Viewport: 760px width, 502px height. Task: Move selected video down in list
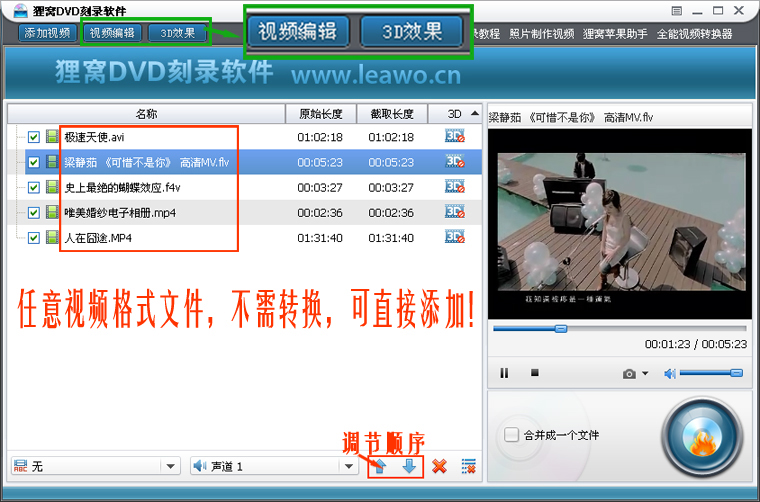point(409,467)
